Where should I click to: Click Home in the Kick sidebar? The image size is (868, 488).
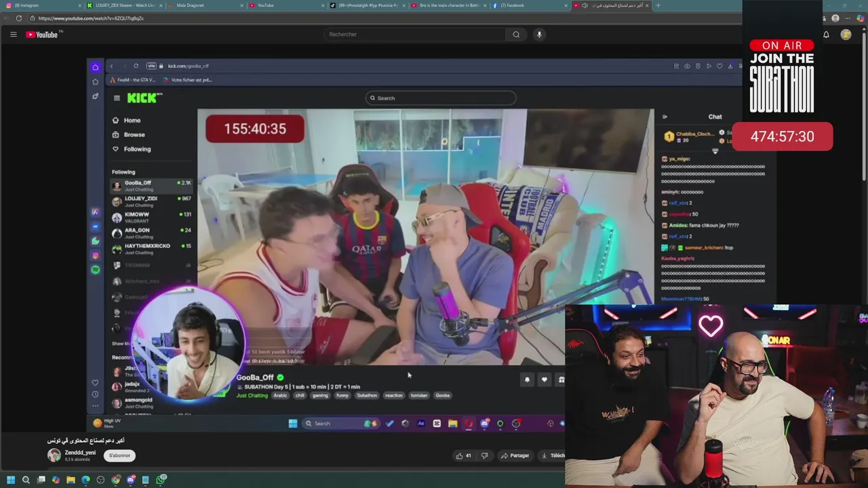127,121
